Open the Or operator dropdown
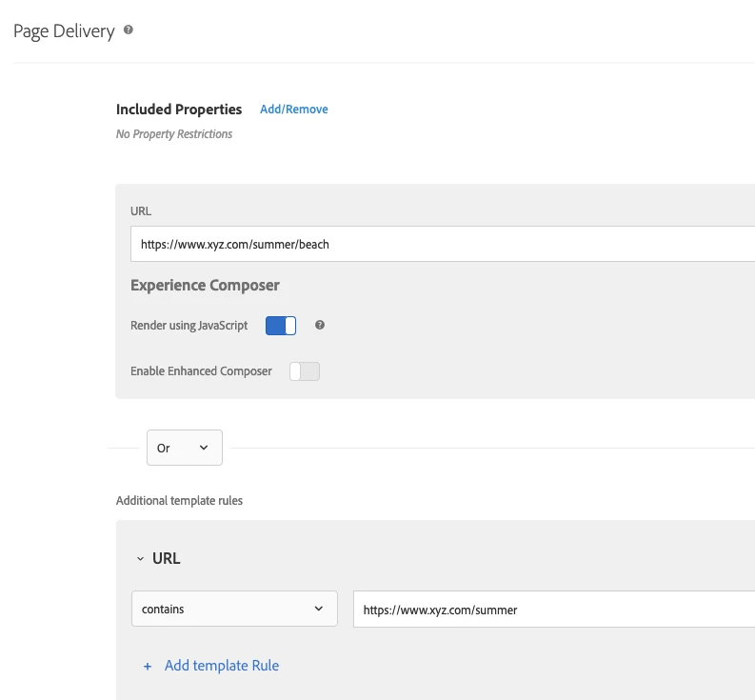This screenshot has width=755, height=700. point(184,448)
